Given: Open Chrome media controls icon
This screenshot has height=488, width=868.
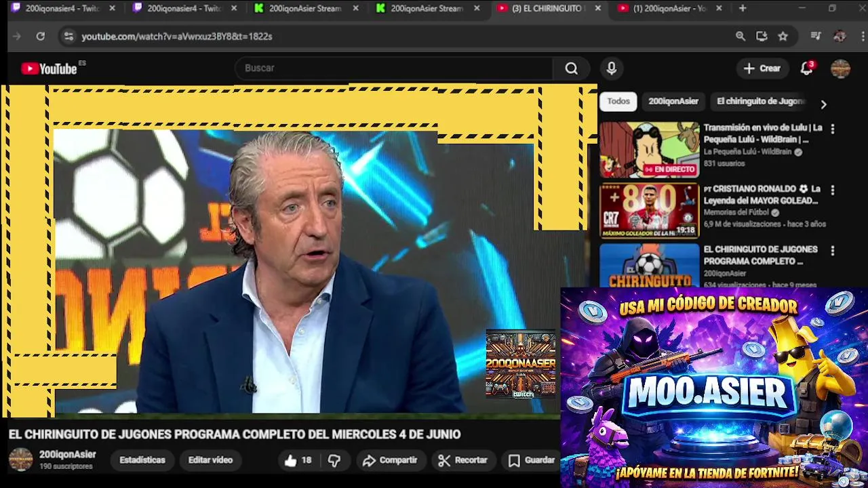Looking at the screenshot, I should click(816, 37).
